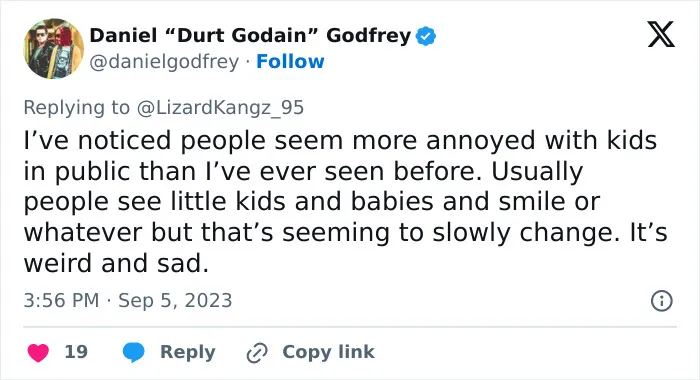Viewport: 700px width, 380px height.
Task: Select the Copy link text
Action: coord(329,352)
